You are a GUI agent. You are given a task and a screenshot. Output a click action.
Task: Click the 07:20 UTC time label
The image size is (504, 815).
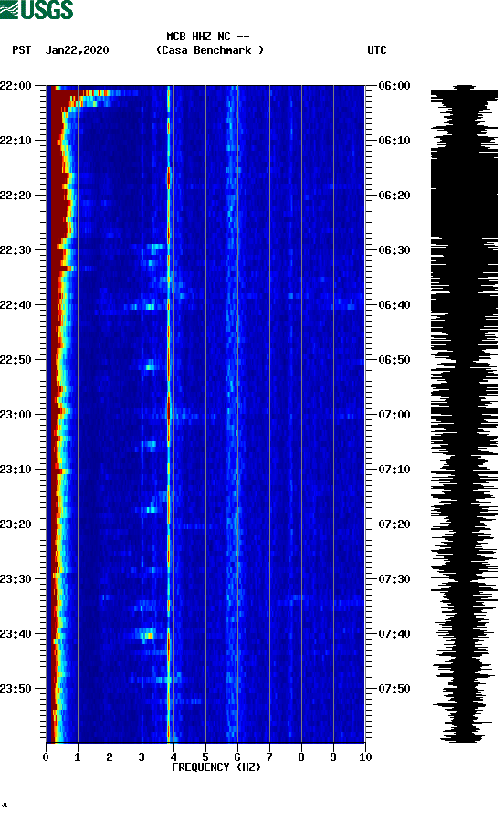pyautogui.click(x=394, y=524)
